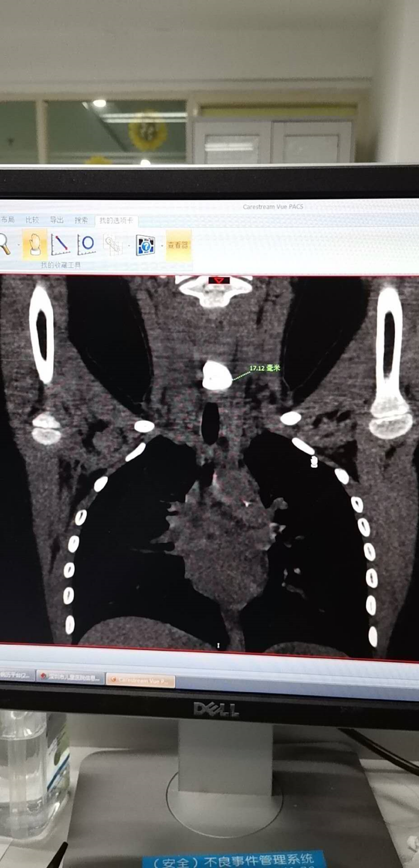
Task: Select the hand pan tool
Action: (x=35, y=245)
